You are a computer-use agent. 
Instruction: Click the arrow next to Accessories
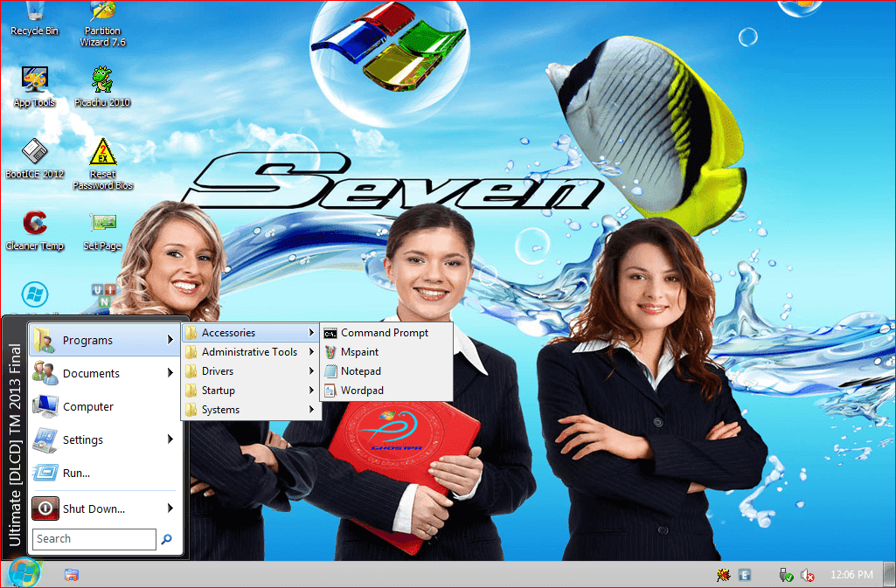click(x=311, y=332)
